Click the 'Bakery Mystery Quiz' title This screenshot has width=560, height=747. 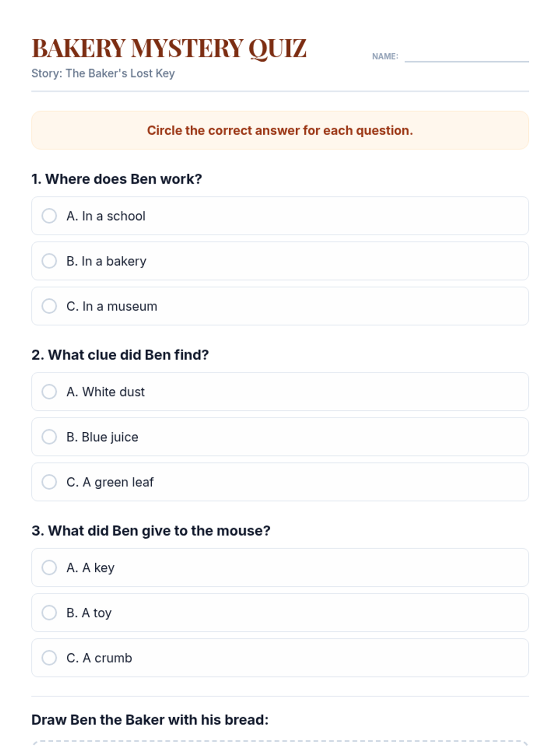tap(169, 48)
